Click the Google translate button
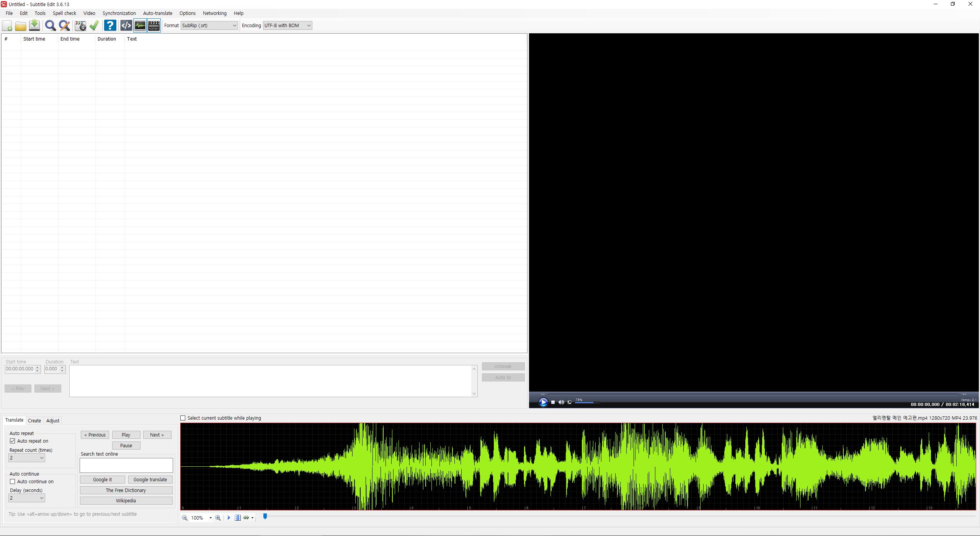 point(150,479)
